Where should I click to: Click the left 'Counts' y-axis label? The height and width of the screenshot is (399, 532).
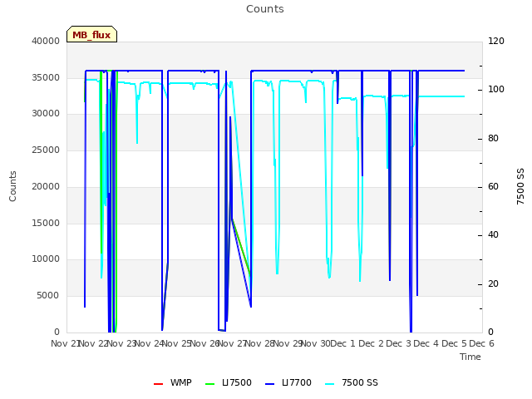click(12, 186)
